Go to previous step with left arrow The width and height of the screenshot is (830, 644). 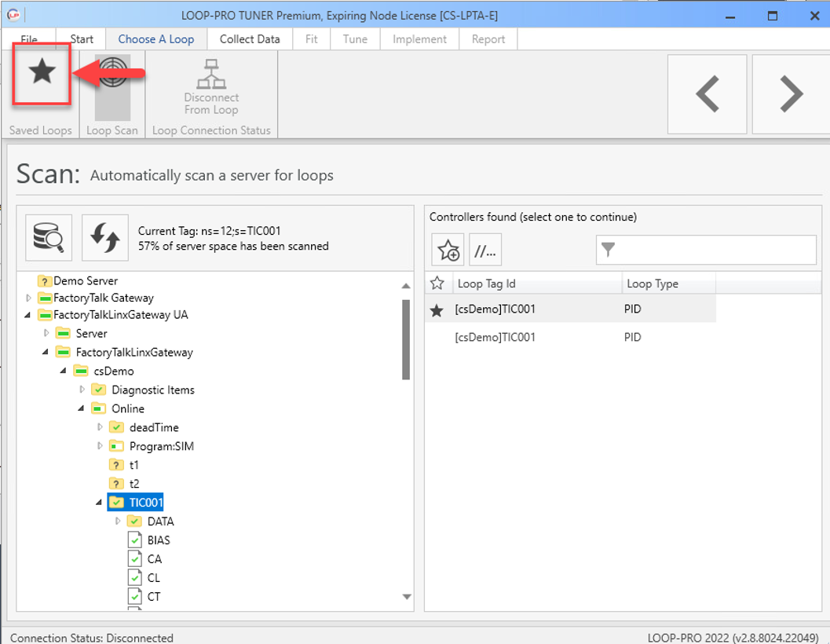[708, 94]
